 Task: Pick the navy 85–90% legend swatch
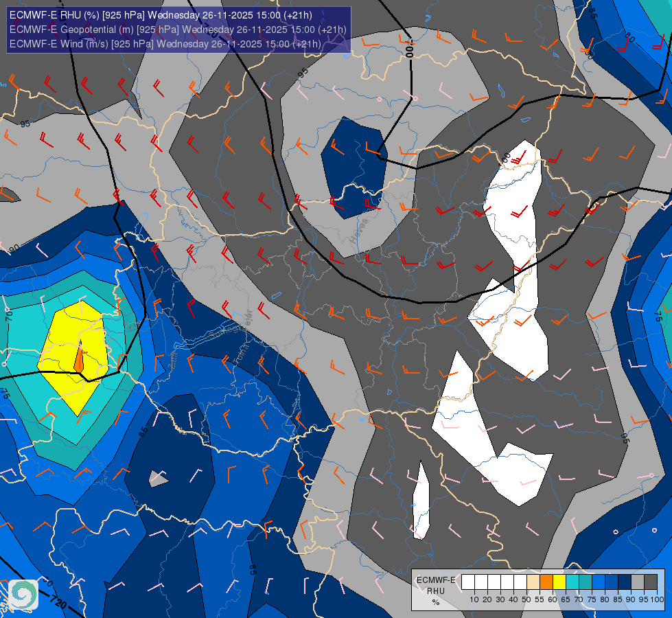point(625,582)
